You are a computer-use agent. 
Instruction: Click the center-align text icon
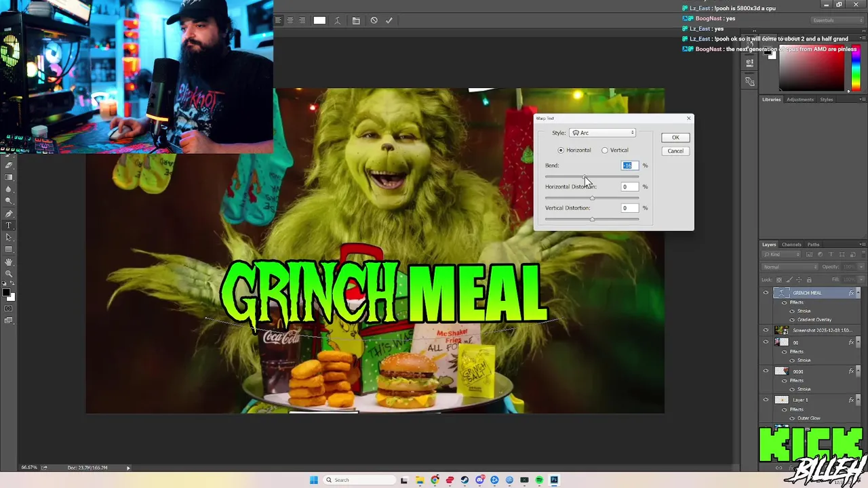(290, 20)
